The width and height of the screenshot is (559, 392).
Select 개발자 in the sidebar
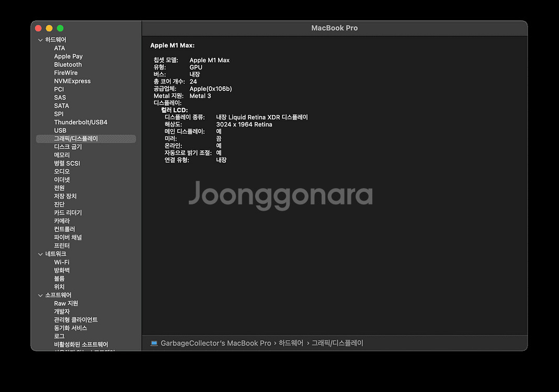[62, 312]
